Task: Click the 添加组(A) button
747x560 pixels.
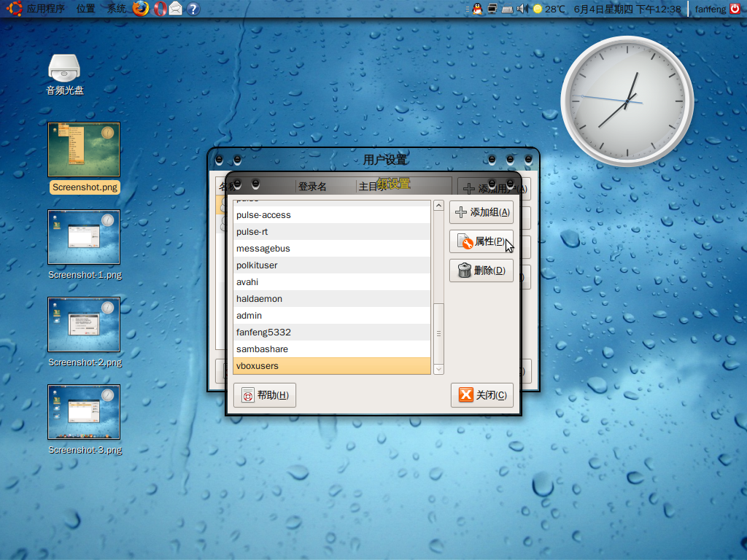Action: pos(481,212)
